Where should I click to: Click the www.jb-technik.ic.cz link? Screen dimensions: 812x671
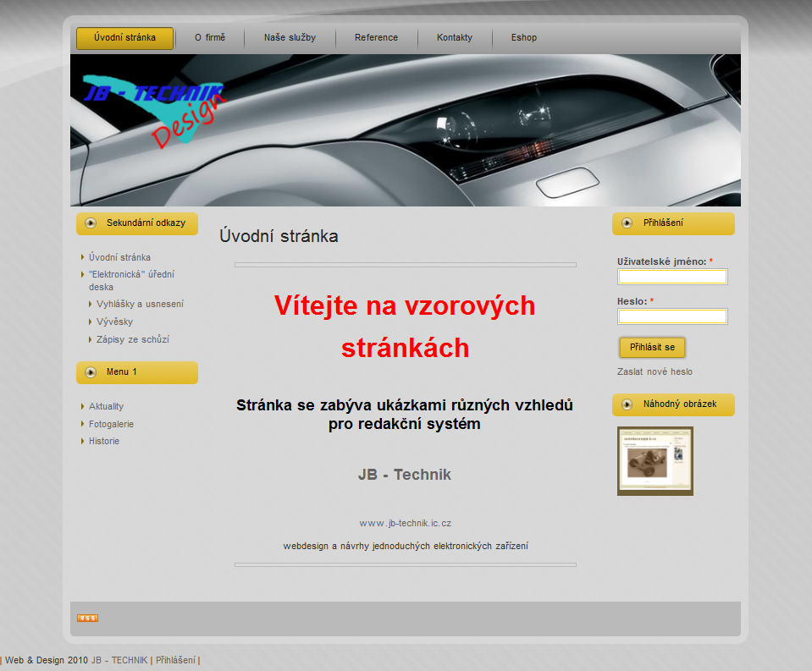click(406, 524)
